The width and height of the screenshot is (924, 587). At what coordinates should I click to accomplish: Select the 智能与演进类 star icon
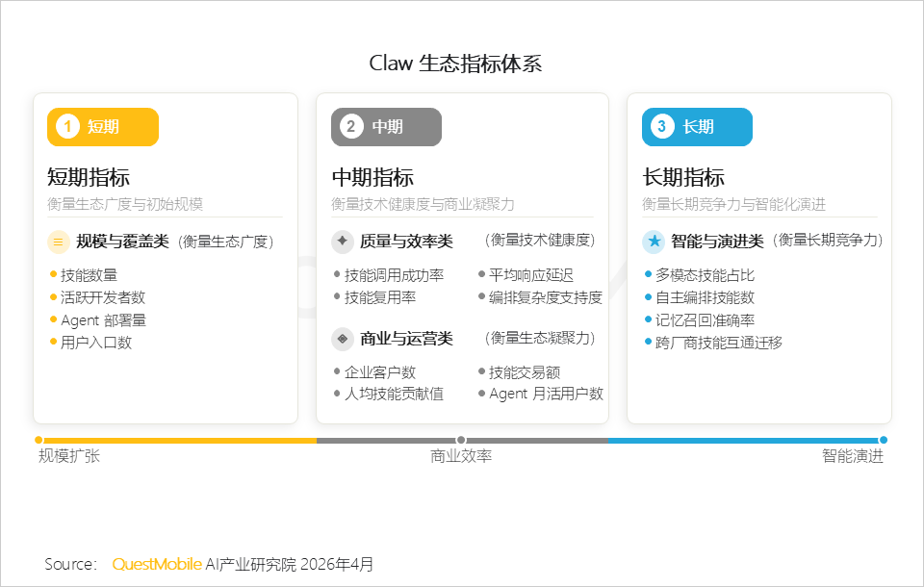point(654,242)
